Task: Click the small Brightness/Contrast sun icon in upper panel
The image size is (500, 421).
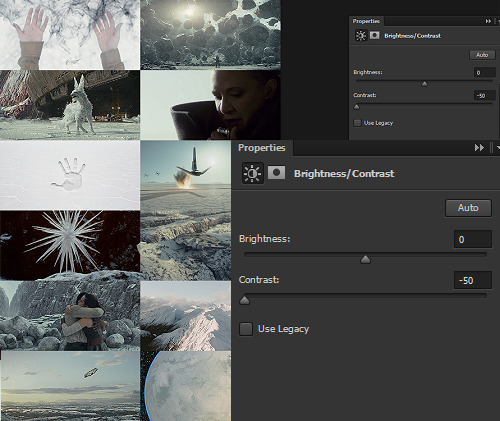Action: (x=361, y=35)
